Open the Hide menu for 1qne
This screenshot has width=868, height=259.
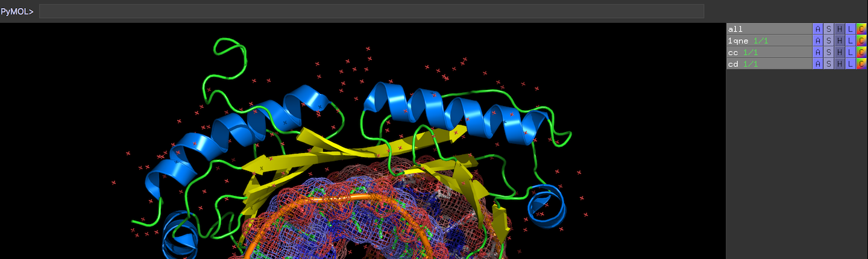pos(840,40)
